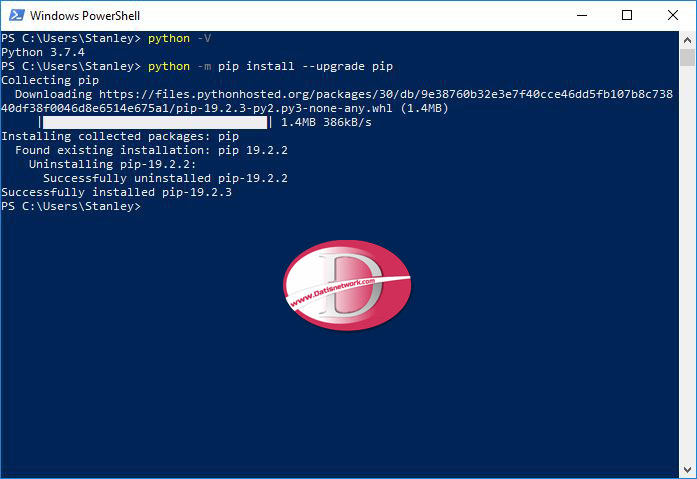Click 'Successfully installed pip-19.2.3' line

116,192
